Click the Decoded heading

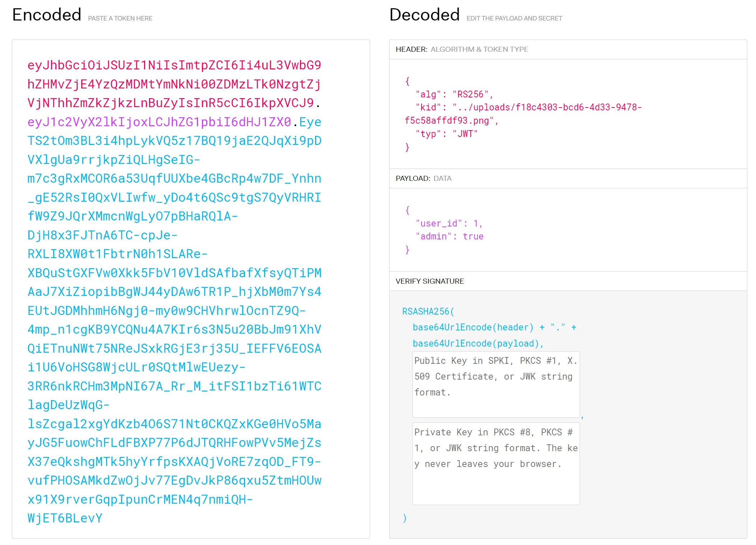coord(424,15)
